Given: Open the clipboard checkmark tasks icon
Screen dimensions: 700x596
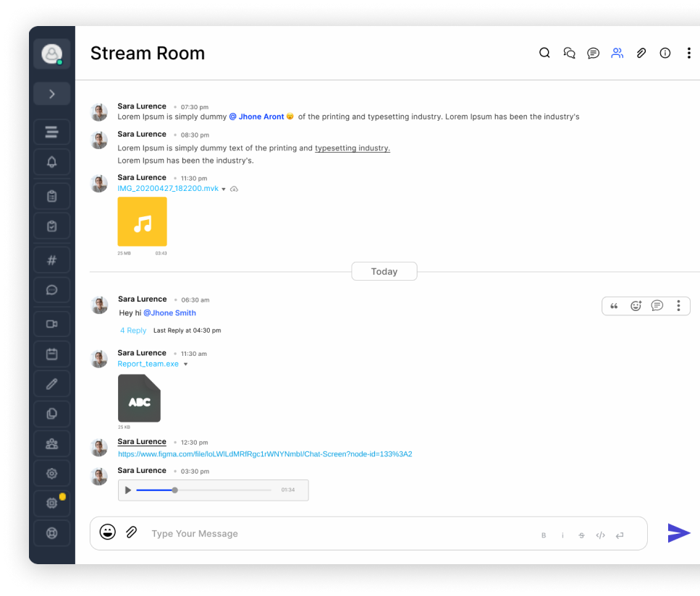Looking at the screenshot, I should pos(52,226).
